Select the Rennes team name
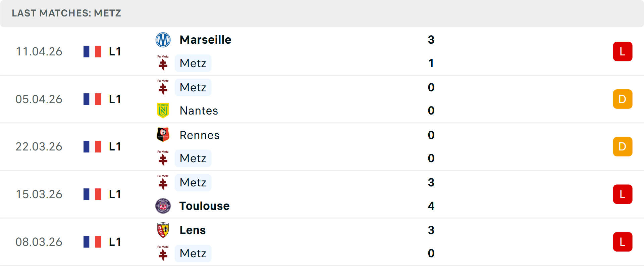 pyautogui.click(x=199, y=135)
